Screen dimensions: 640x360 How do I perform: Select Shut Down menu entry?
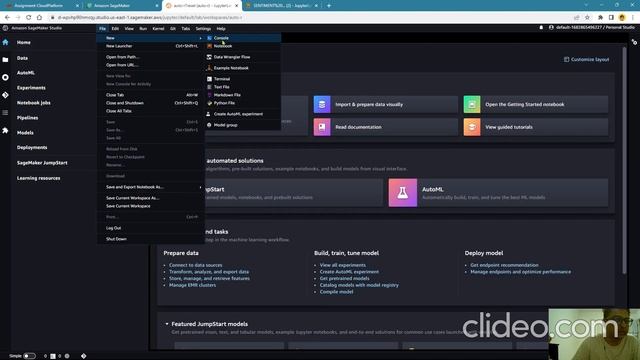(150, 239)
